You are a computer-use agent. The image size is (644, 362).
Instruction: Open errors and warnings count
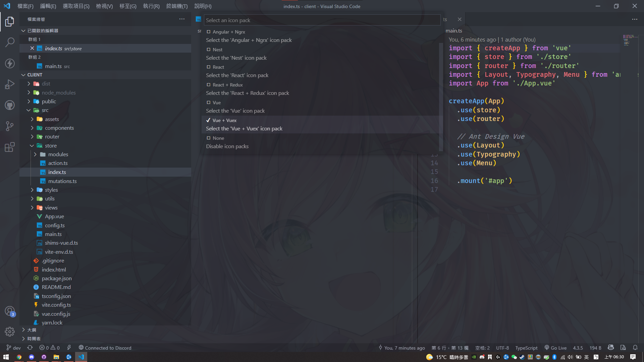point(49,348)
